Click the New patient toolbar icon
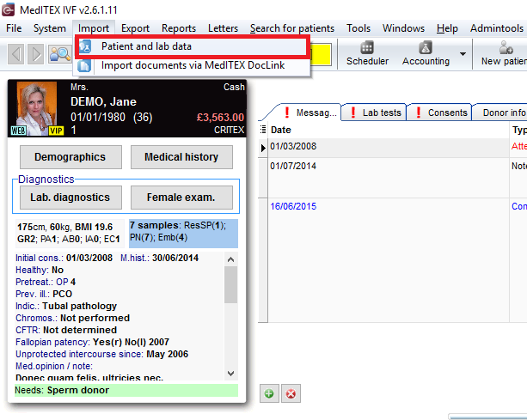This screenshot has height=420, width=527. click(x=506, y=47)
